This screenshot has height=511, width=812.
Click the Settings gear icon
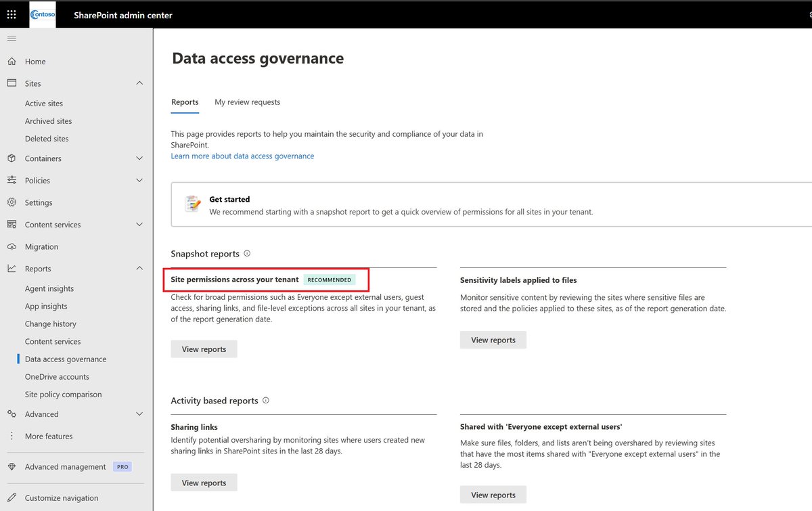coord(12,202)
